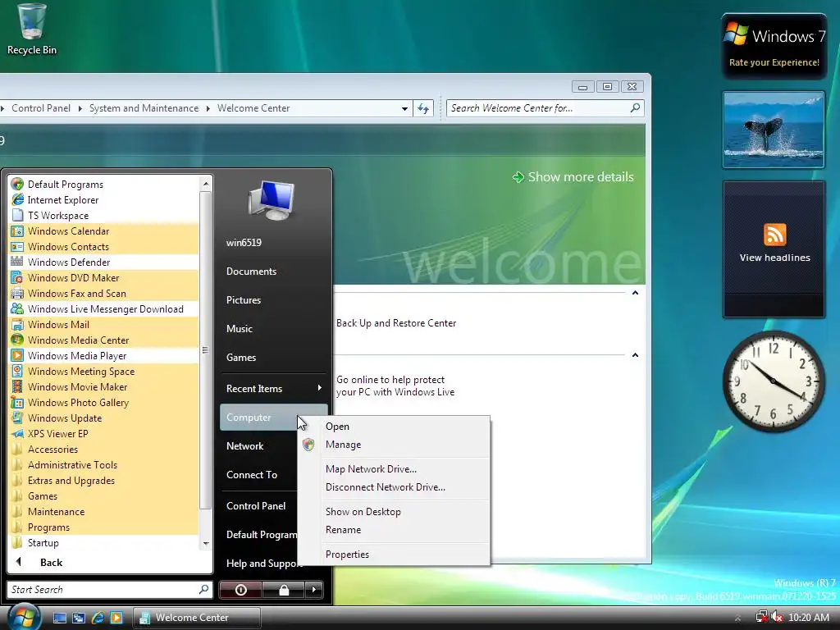The image size is (840, 630).
Task: Click the Refresh button by address bar
Action: click(x=423, y=108)
